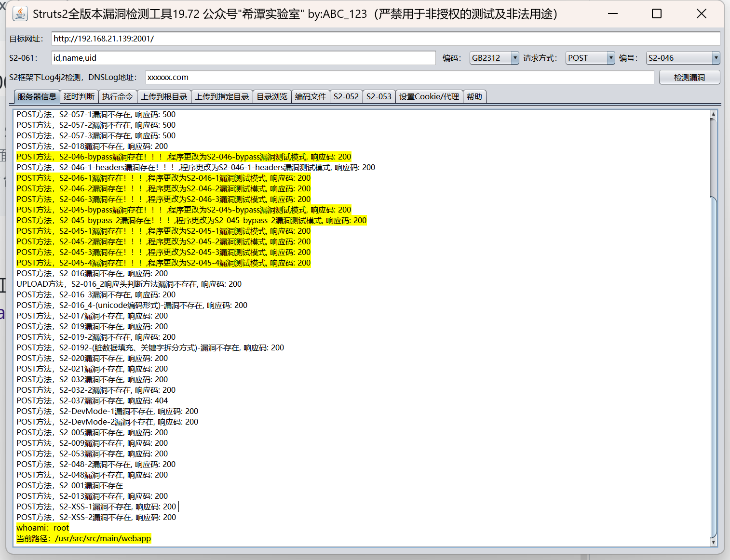Switch to the 目录浏览 tab
The image size is (730, 560).
point(272,96)
